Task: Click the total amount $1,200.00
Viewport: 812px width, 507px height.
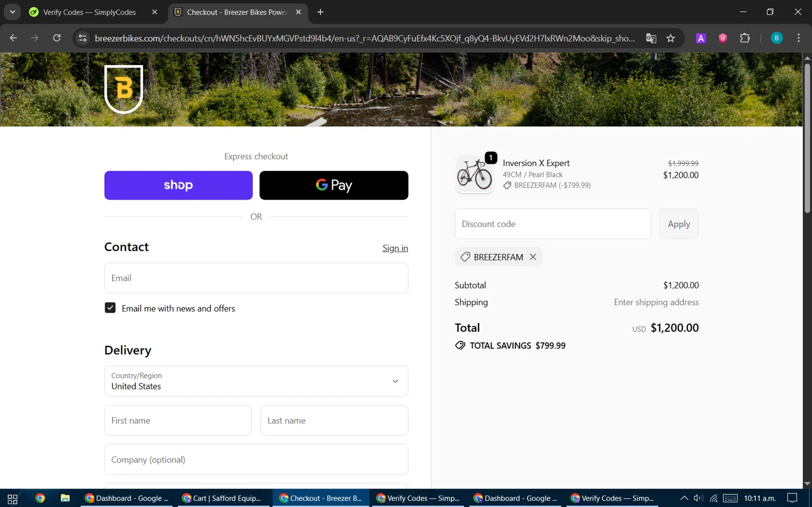Action: tap(675, 328)
